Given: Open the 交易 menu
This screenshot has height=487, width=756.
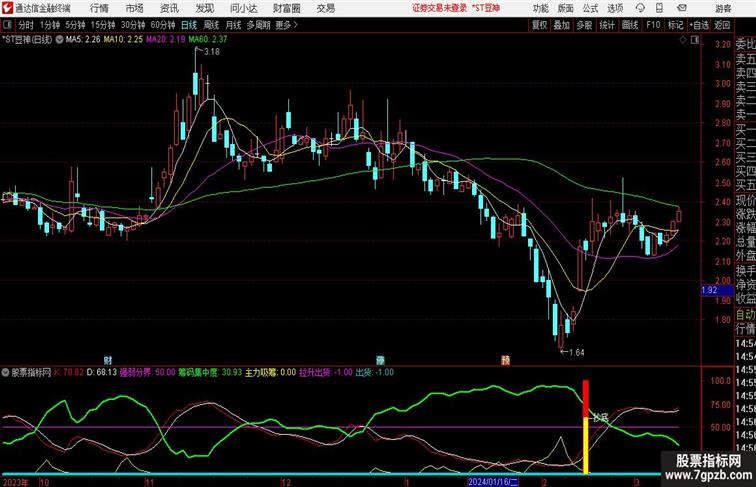Looking at the screenshot, I should pyautogui.click(x=325, y=8).
